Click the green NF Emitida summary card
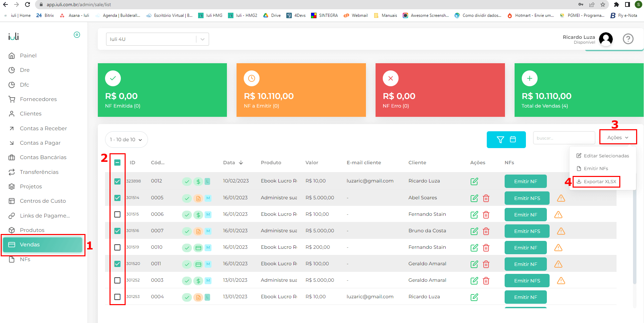This screenshot has height=323, width=644. tap(162, 90)
